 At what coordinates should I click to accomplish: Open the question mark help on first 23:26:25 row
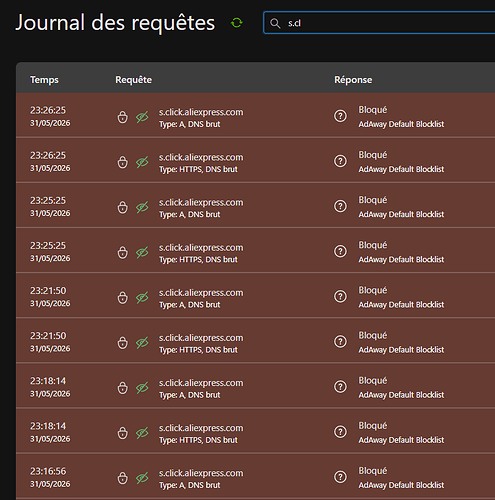tap(340, 116)
